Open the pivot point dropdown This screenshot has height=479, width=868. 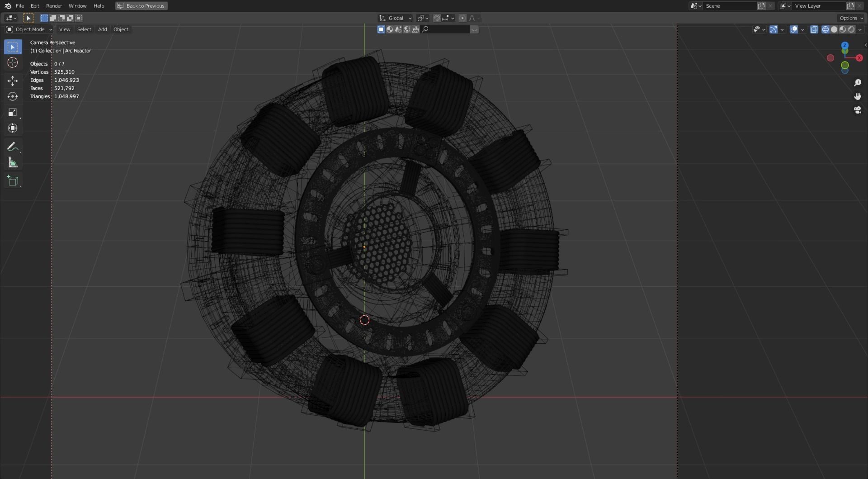423,18
